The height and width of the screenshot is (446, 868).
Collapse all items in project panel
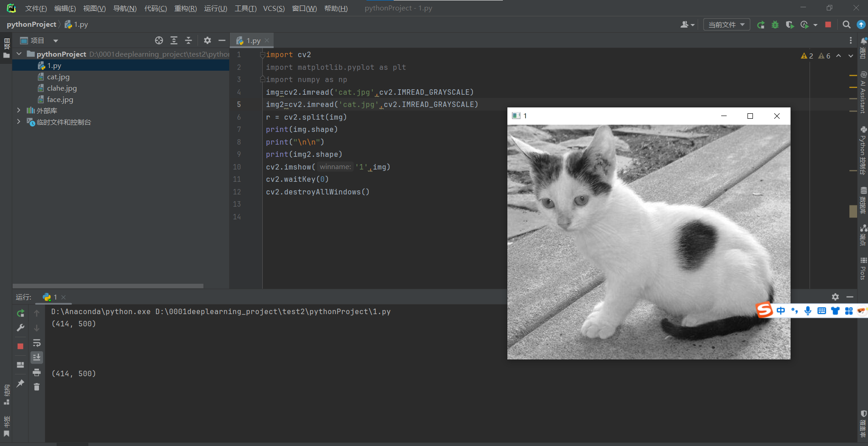pos(188,41)
